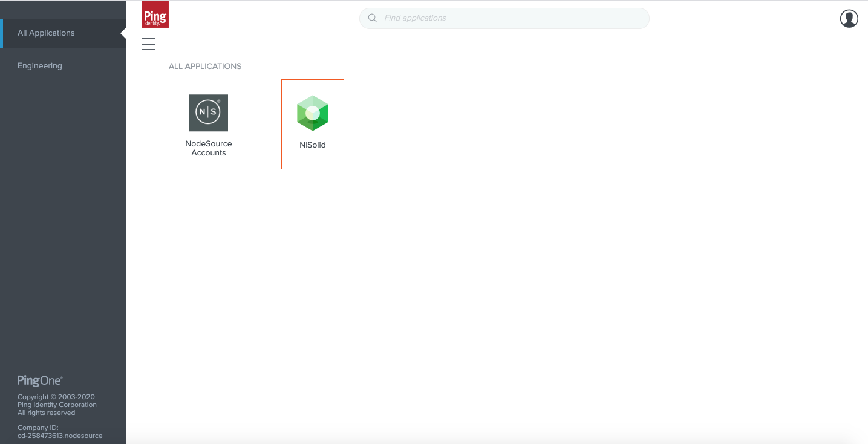The height and width of the screenshot is (444, 868).
Task: Toggle the hamburger menu icon
Action: (x=148, y=44)
